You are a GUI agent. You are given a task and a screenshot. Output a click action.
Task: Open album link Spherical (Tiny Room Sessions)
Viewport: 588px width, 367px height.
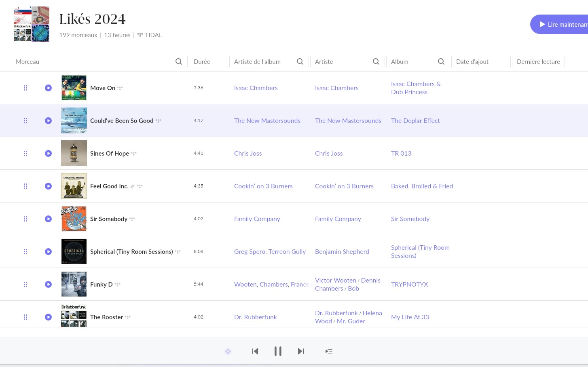(x=420, y=251)
